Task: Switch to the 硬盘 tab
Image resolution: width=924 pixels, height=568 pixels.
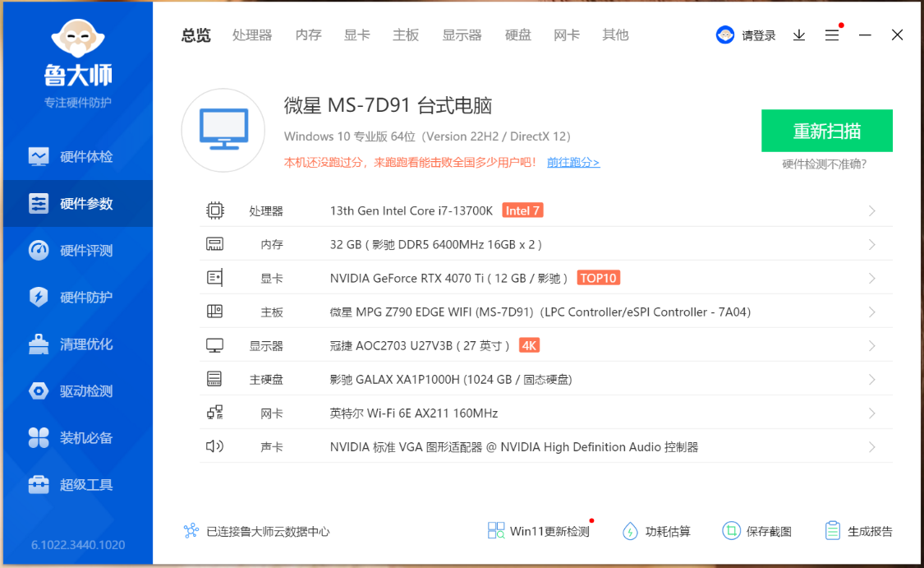Action: tap(518, 35)
